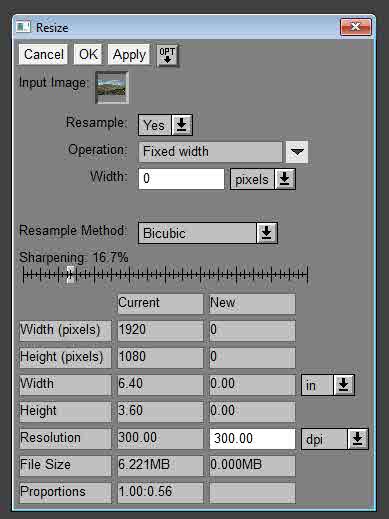Click the Height (pixels) row label
This screenshot has width=389, height=519.
click(x=65, y=357)
